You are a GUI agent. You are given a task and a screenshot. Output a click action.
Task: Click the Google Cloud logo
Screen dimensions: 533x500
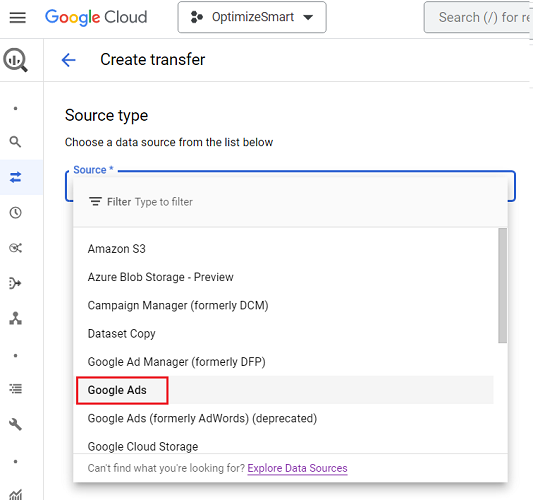96,17
